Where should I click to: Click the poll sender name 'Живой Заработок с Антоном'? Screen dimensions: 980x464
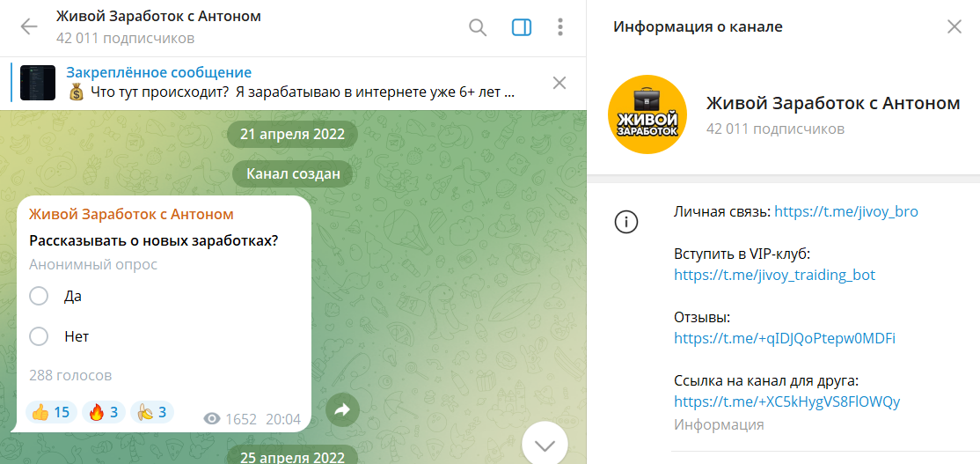pos(131,215)
